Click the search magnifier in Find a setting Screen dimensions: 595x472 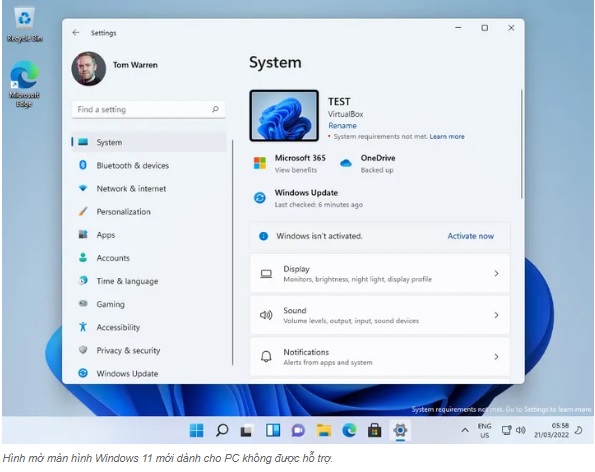tap(215, 109)
